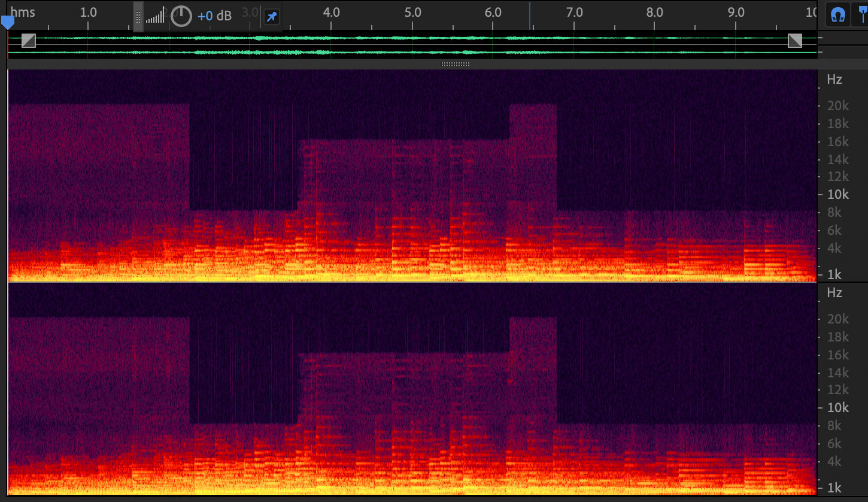The height and width of the screenshot is (502, 868).
Task: Toggle the HUD pin button
Action: (272, 16)
